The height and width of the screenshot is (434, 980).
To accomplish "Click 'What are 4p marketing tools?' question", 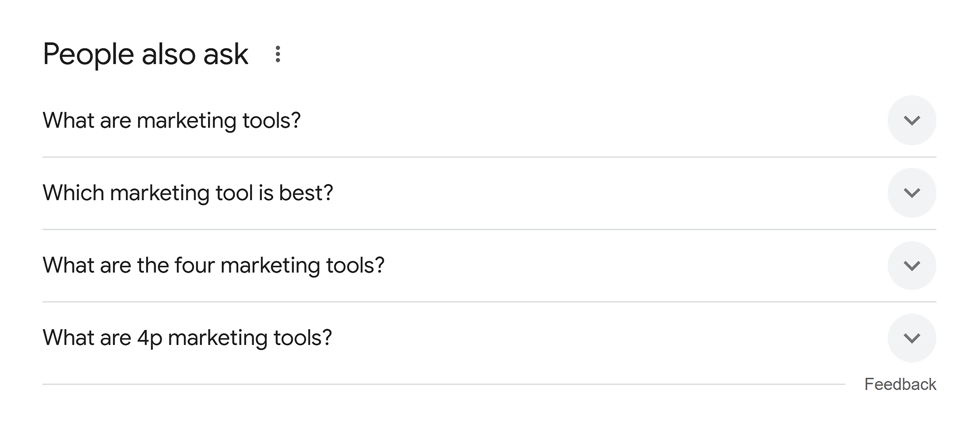I will [187, 337].
